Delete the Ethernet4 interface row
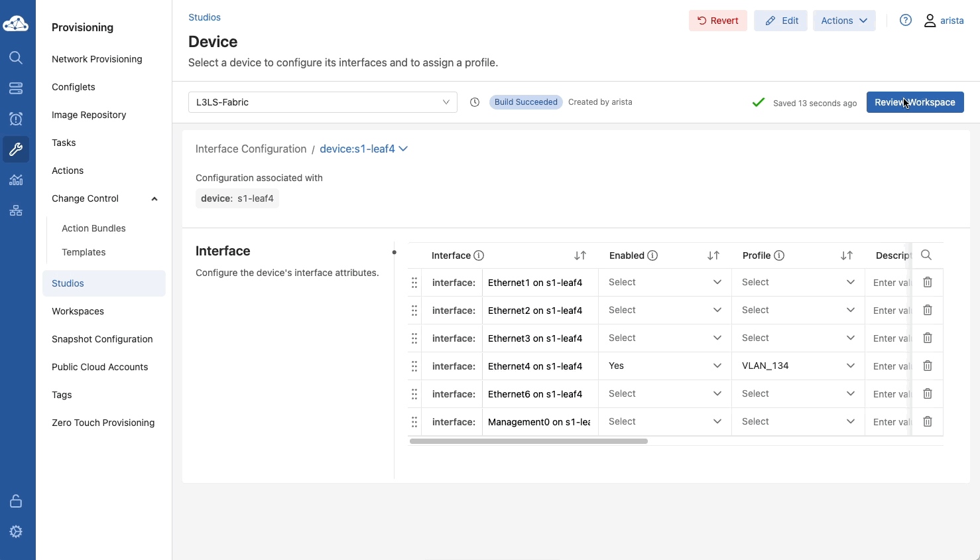Screen dimensions: 980x560 [928, 366]
